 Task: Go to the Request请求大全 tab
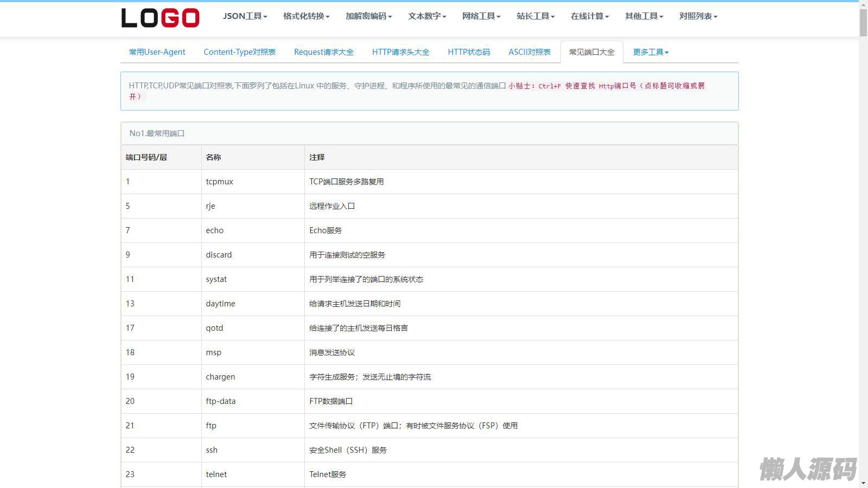click(x=323, y=52)
